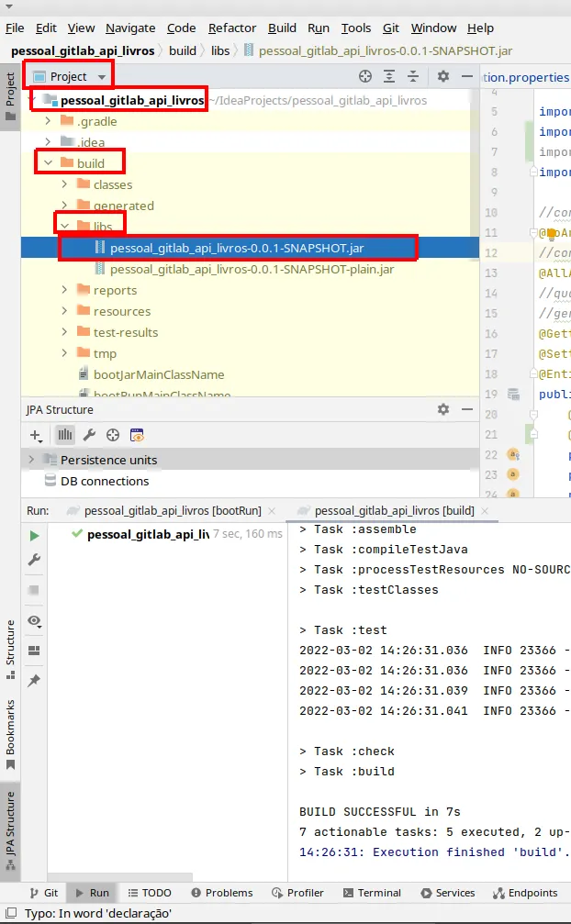
Task: Hide the JPA Structure panel
Action: (x=467, y=409)
